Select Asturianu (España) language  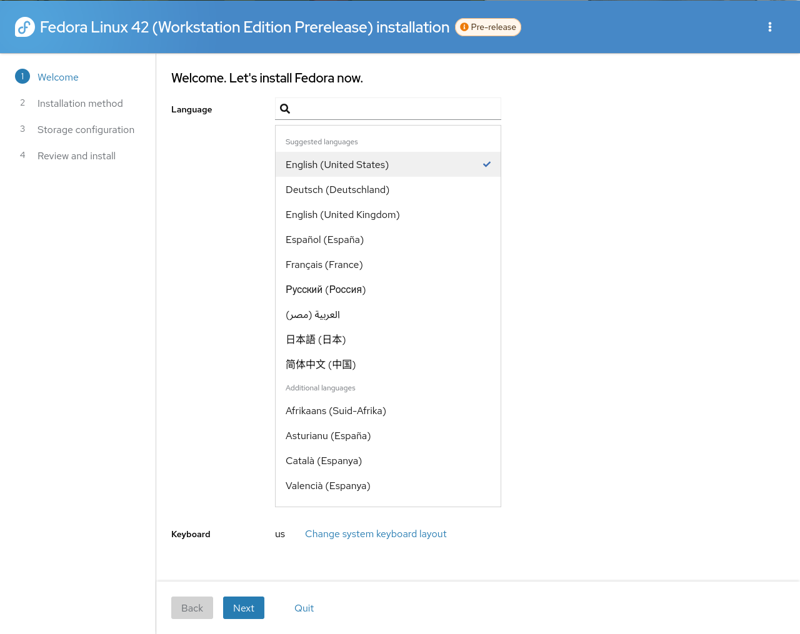(x=388, y=435)
